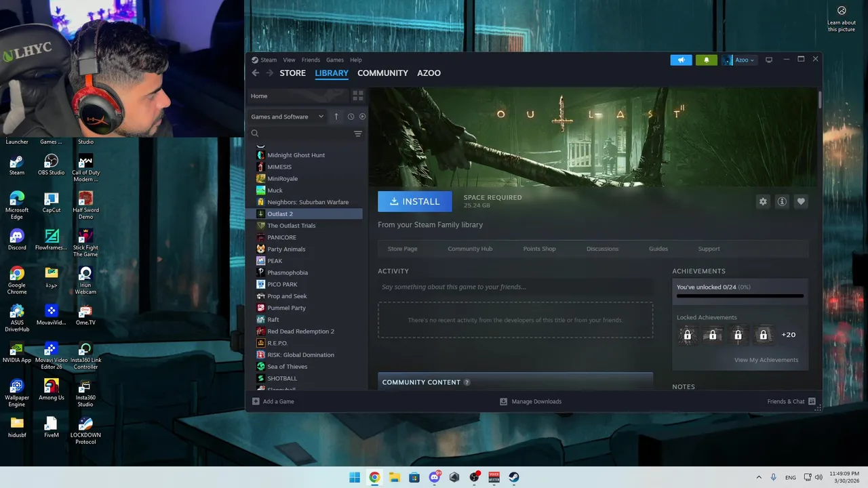Viewport: 868px width, 488px height.
Task: Open the Friends menu
Action: pyautogui.click(x=311, y=60)
